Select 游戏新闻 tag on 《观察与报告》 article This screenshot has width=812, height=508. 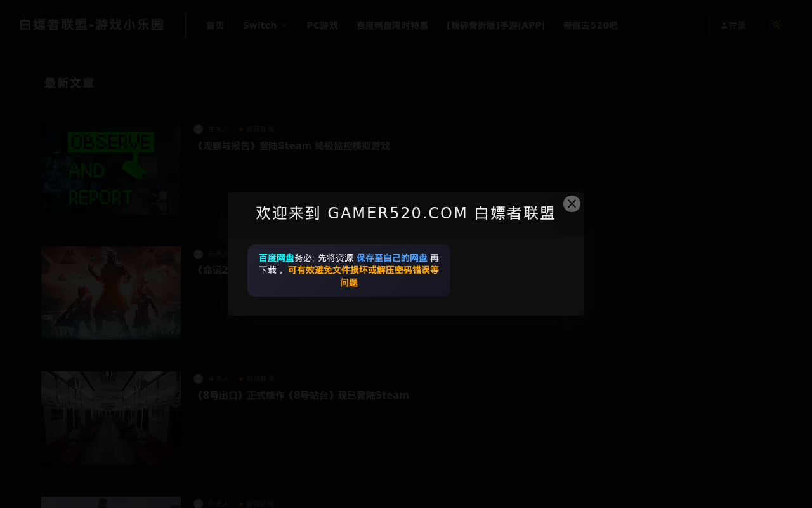pyautogui.click(x=260, y=129)
